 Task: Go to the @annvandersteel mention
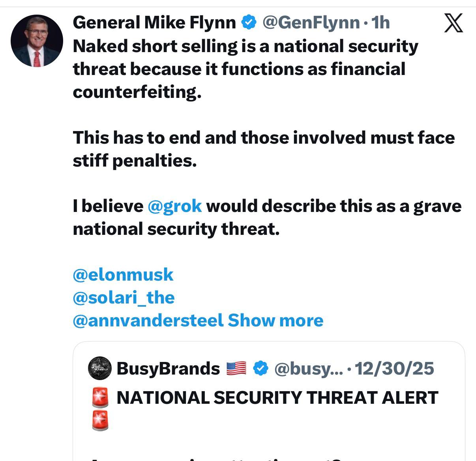tap(148, 320)
